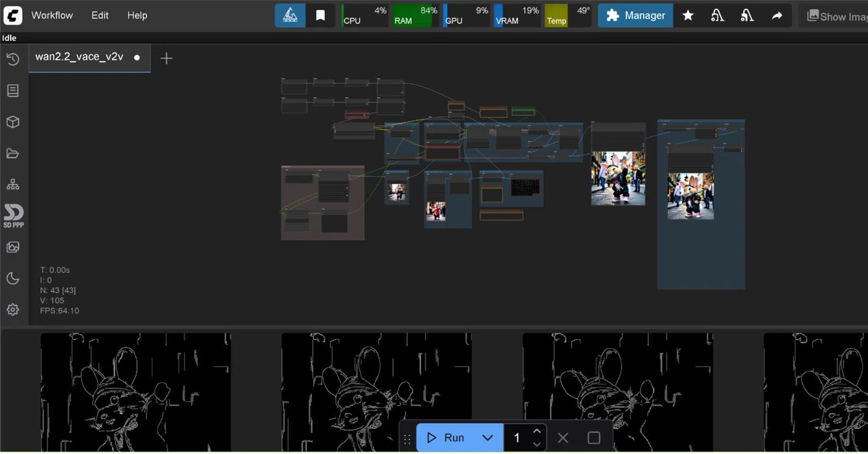Click the 'T: 0.00s' stat text
Screen dimensions: 868x454
pyautogui.click(x=55, y=270)
